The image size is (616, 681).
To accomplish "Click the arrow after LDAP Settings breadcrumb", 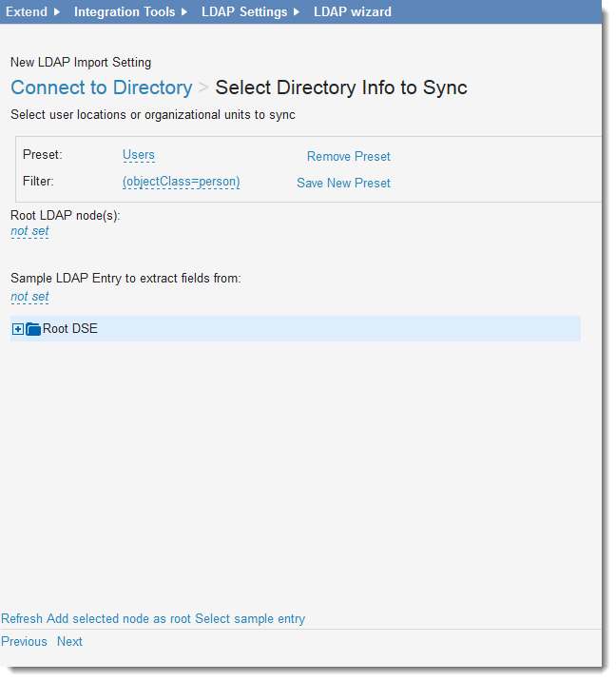I will click(x=297, y=12).
